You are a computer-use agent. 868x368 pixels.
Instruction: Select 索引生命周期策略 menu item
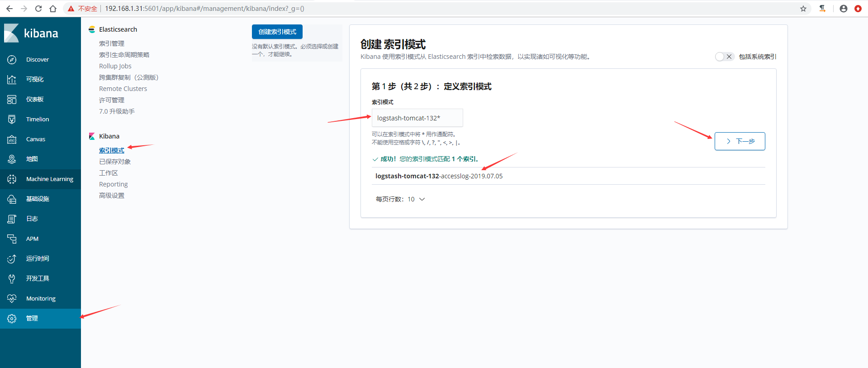pyautogui.click(x=124, y=55)
